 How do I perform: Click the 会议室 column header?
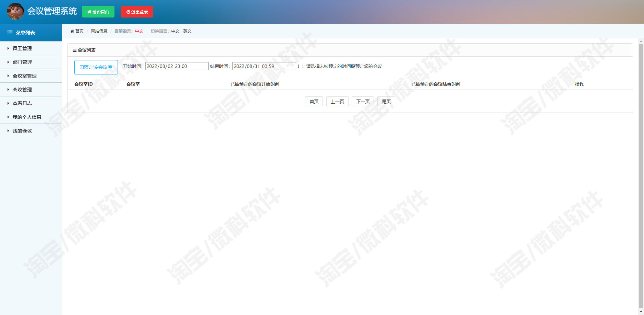tap(133, 84)
